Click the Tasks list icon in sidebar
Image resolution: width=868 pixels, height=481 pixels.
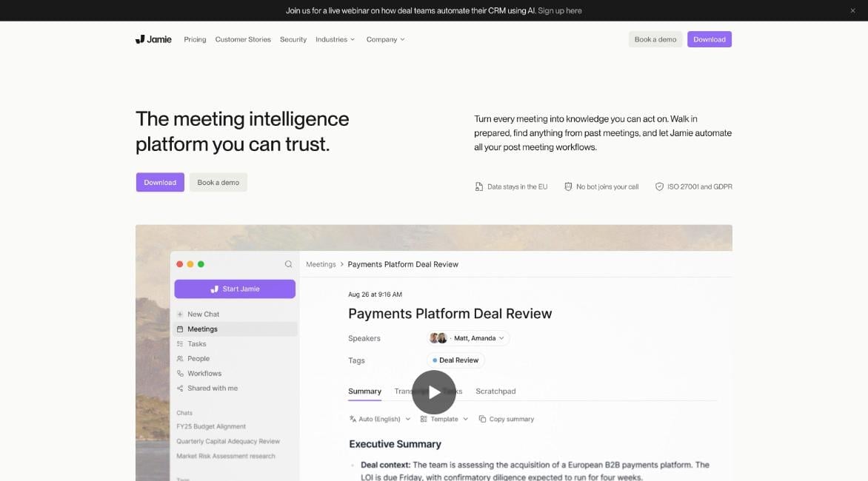(180, 344)
